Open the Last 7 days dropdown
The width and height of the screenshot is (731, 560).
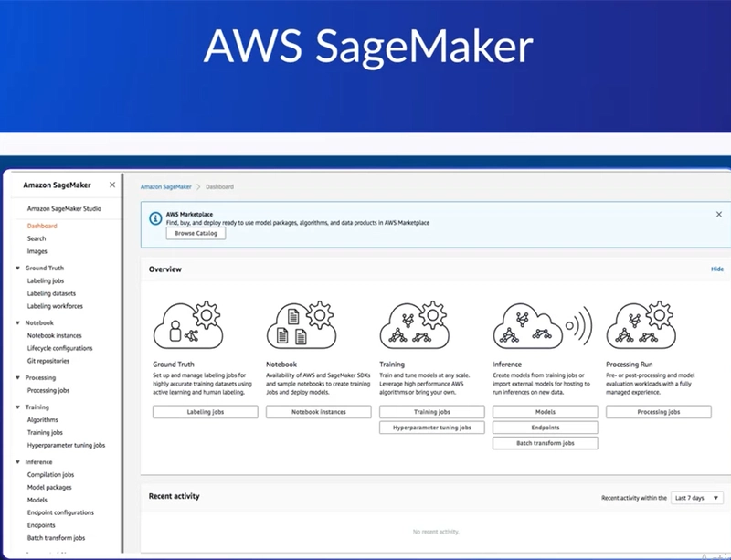click(697, 498)
